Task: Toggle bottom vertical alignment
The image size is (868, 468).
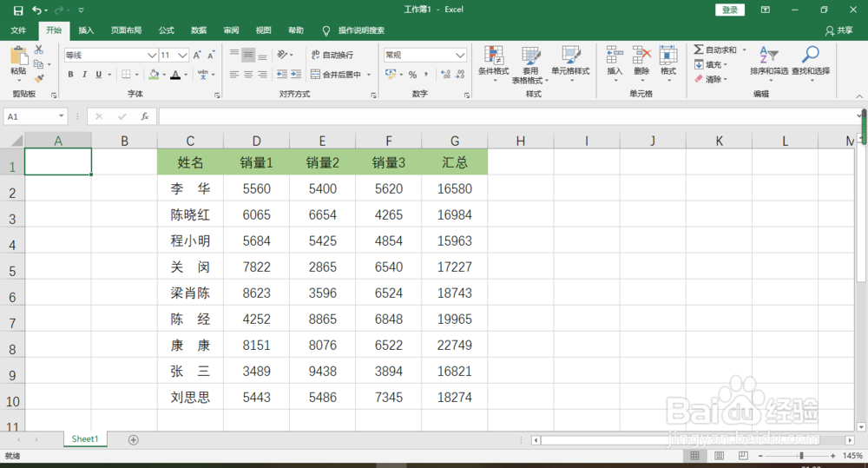Action: coord(262,55)
